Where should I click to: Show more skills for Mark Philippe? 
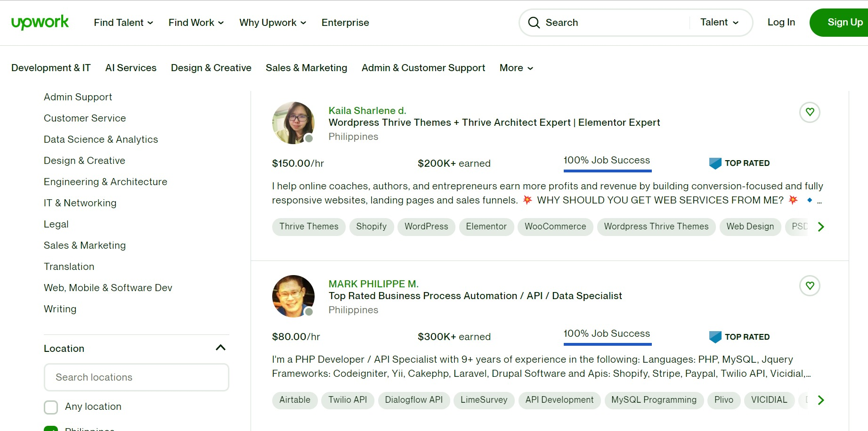pyautogui.click(x=821, y=400)
